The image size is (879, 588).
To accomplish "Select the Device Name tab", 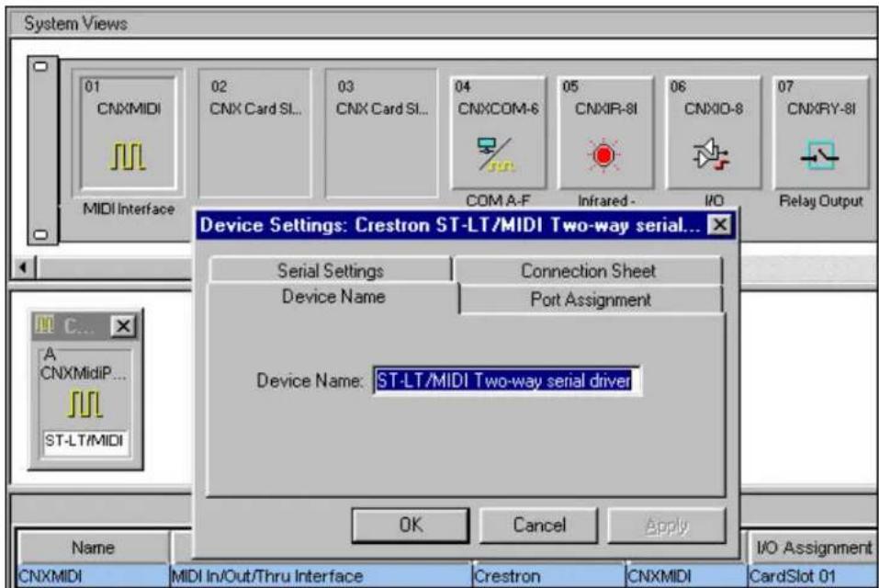I will pos(333,297).
